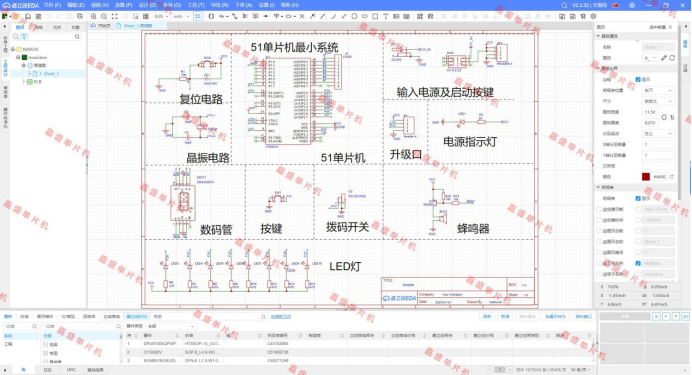Open the inch unit dropdown in toolbar
Viewport: 692px width, 375px height.
(181, 16)
